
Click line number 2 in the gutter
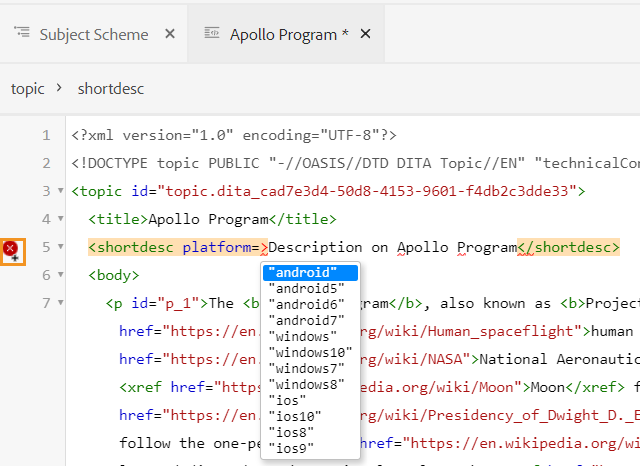46,163
